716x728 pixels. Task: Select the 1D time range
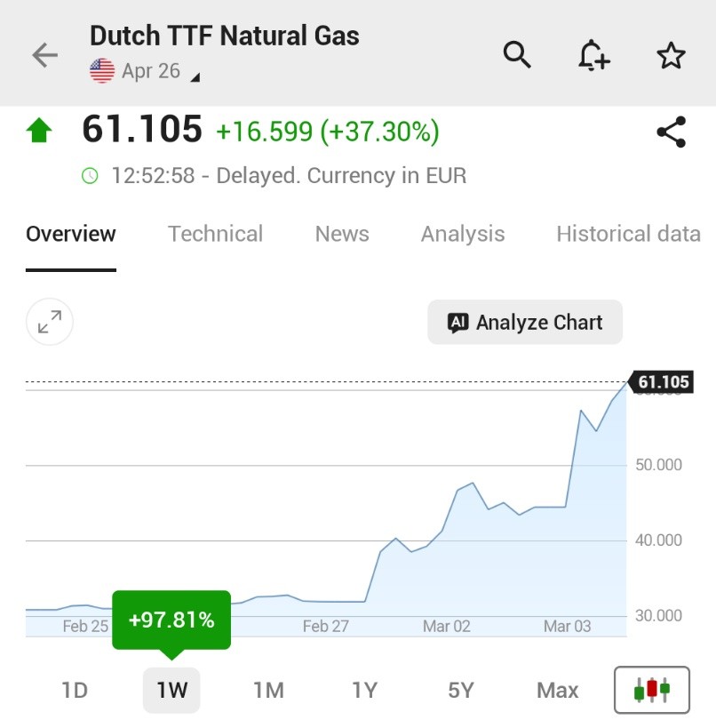click(x=75, y=691)
